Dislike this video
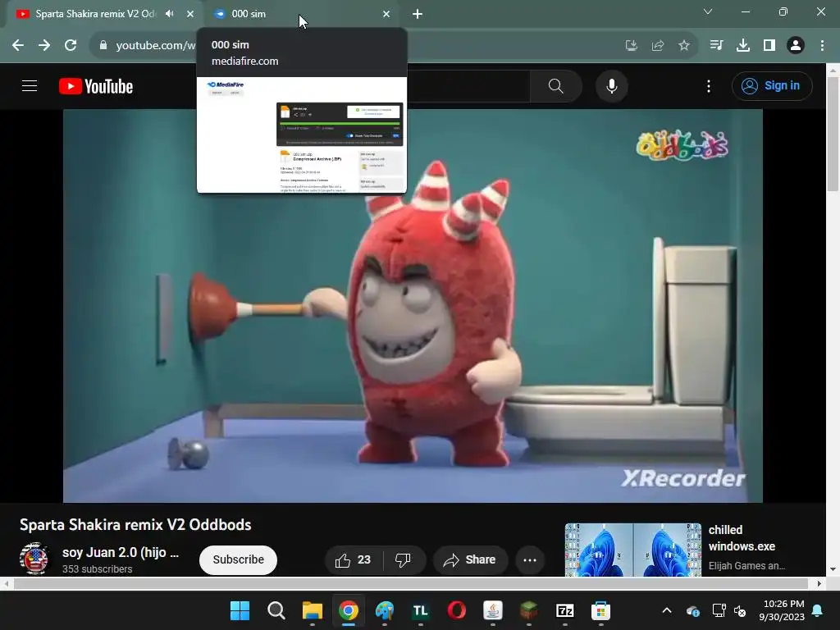 point(403,559)
